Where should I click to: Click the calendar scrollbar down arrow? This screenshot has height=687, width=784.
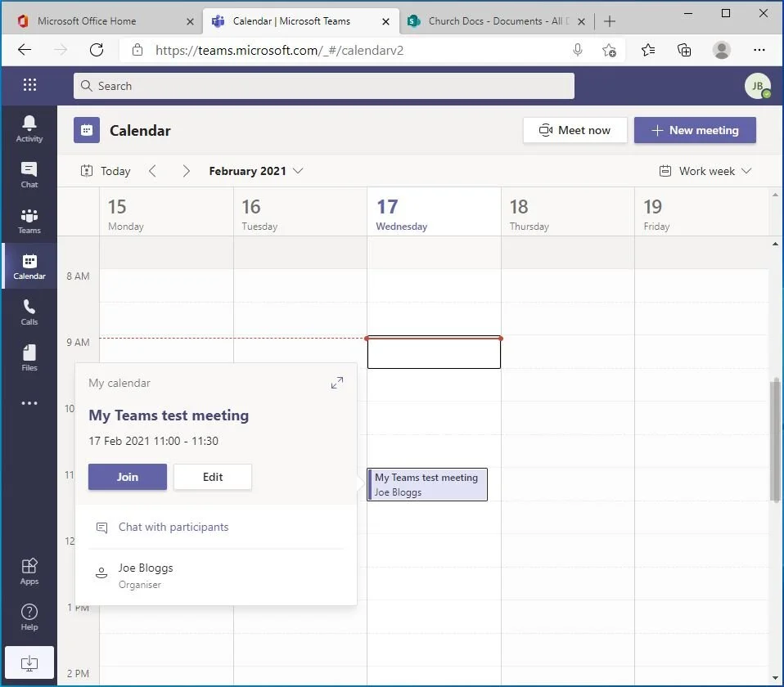click(x=775, y=678)
